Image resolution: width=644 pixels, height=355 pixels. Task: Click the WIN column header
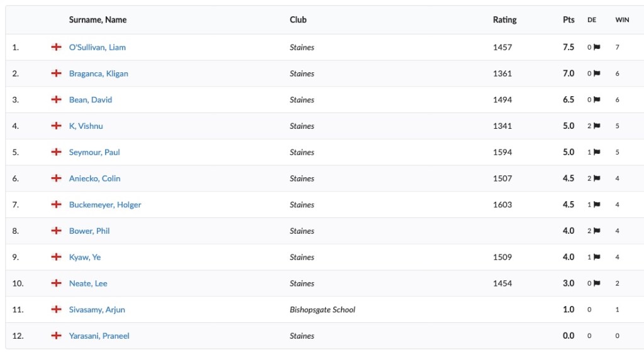point(622,19)
